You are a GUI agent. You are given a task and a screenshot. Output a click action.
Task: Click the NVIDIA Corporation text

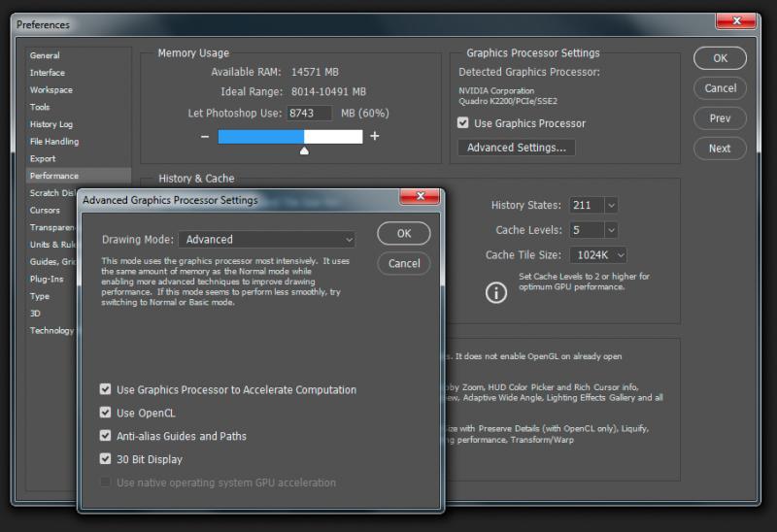point(496,90)
